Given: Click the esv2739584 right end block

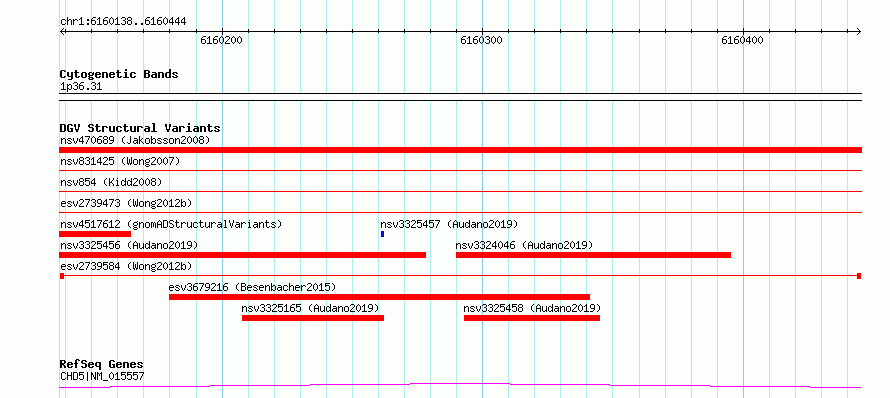Looking at the screenshot, I should pyautogui.click(x=859, y=276).
